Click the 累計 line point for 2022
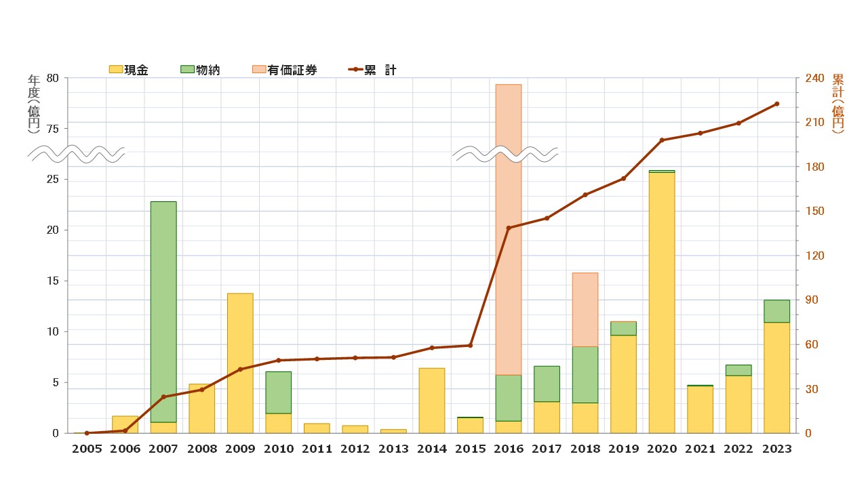This screenshot has height=488, width=868. (738, 123)
